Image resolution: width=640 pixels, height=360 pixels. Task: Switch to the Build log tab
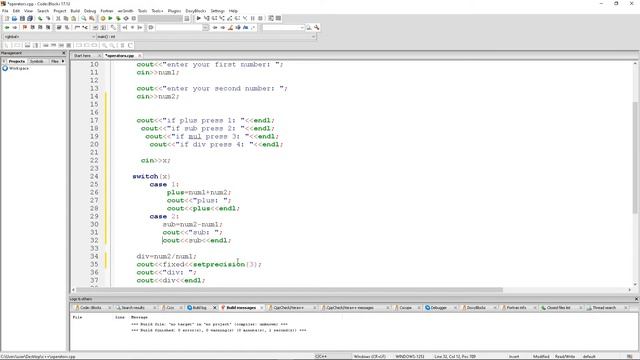pyautogui.click(x=200, y=308)
